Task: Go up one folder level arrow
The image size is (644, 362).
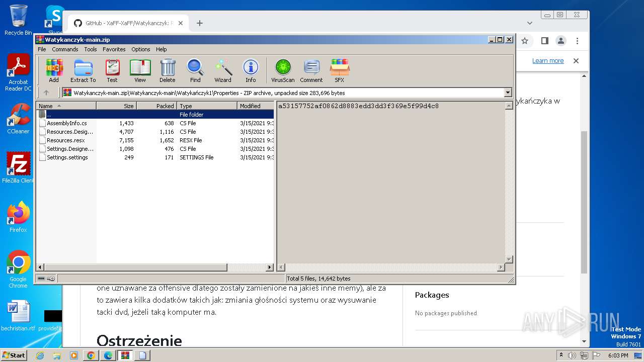Action: point(46,93)
